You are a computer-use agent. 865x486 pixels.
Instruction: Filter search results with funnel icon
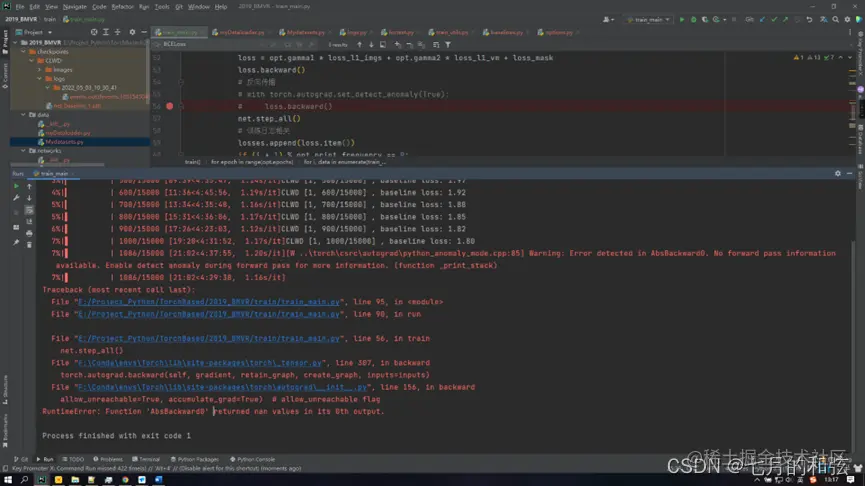448,45
